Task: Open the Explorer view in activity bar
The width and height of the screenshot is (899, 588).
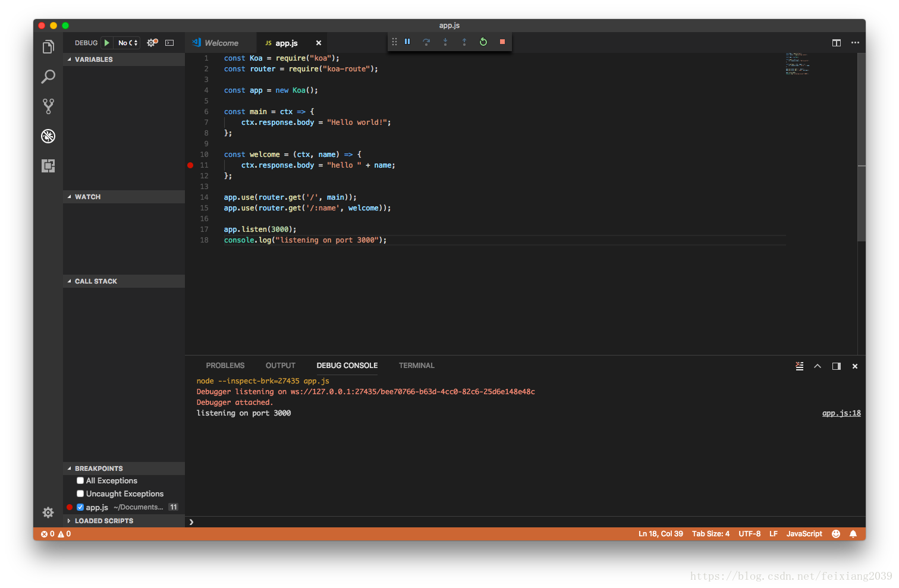Action: [48, 47]
